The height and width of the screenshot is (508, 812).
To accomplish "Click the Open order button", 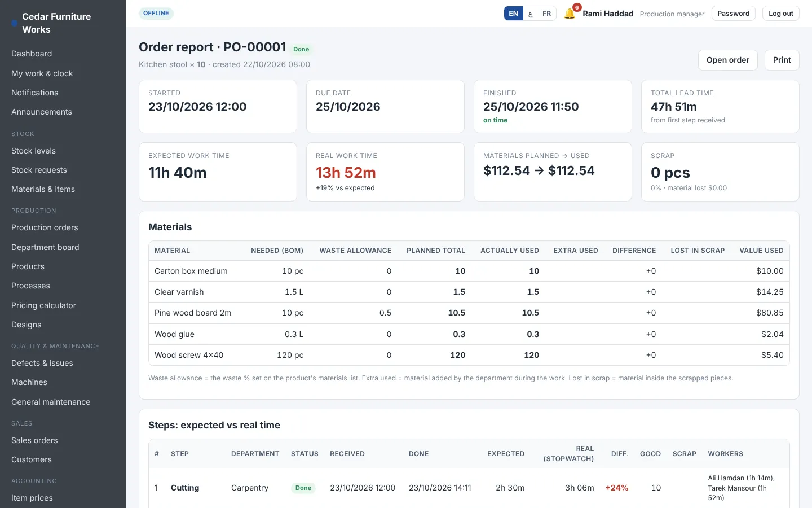I will tap(727, 60).
